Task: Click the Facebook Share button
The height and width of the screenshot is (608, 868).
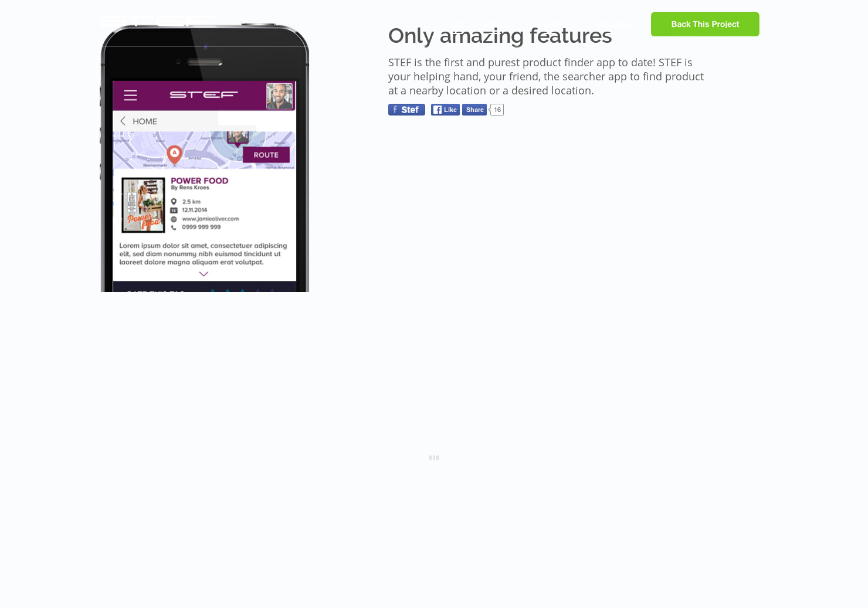Action: (474, 110)
